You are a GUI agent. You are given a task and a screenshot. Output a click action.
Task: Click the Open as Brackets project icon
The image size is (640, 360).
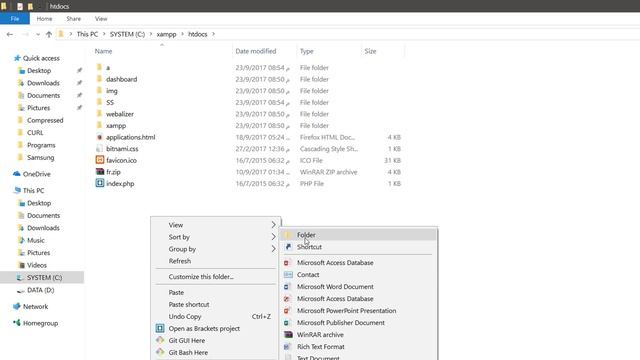tap(160, 328)
